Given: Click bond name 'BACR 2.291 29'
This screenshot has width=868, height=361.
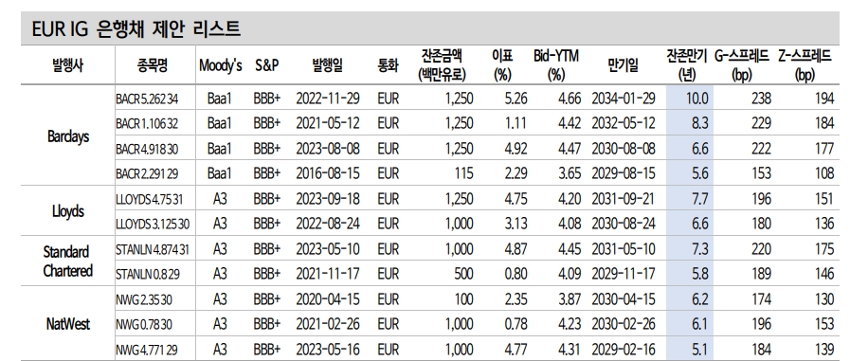Looking at the screenshot, I should 147,173.
